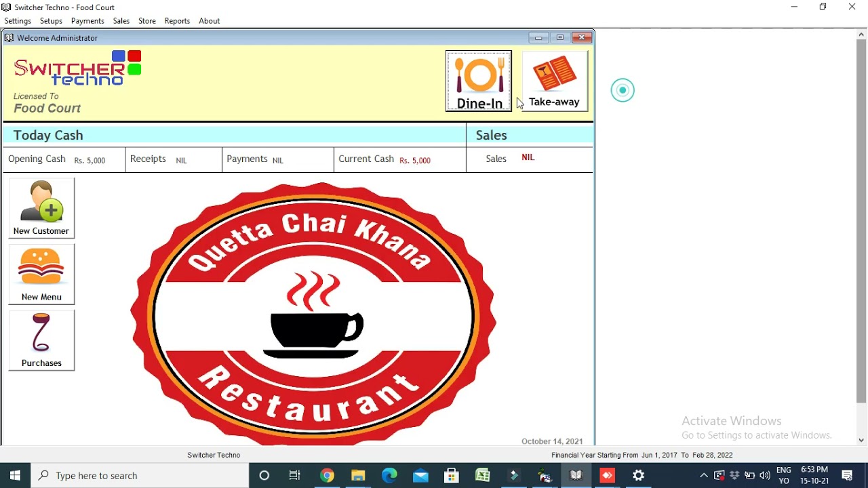This screenshot has height=488, width=868.
Task: Create a New Menu item
Action: (x=41, y=274)
